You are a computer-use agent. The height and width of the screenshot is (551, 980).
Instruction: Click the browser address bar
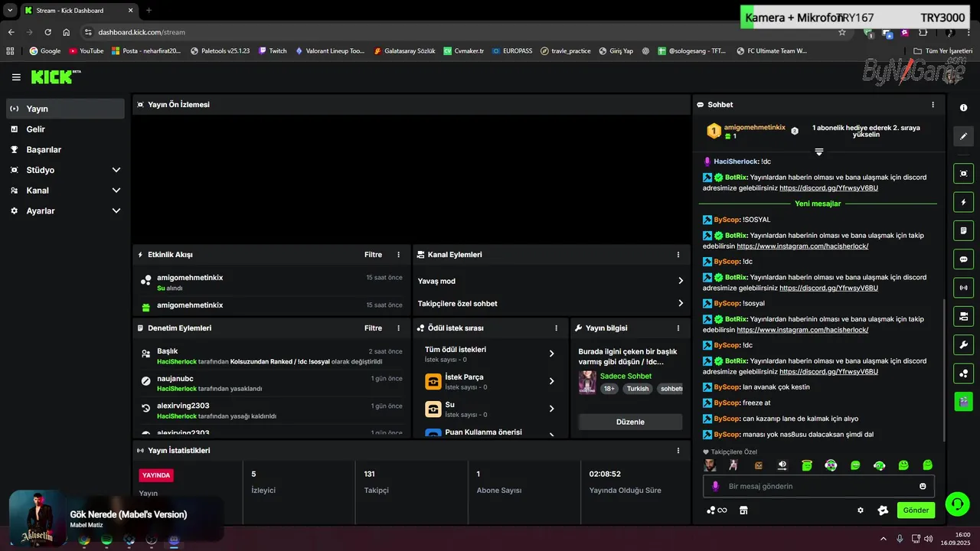coord(459,32)
